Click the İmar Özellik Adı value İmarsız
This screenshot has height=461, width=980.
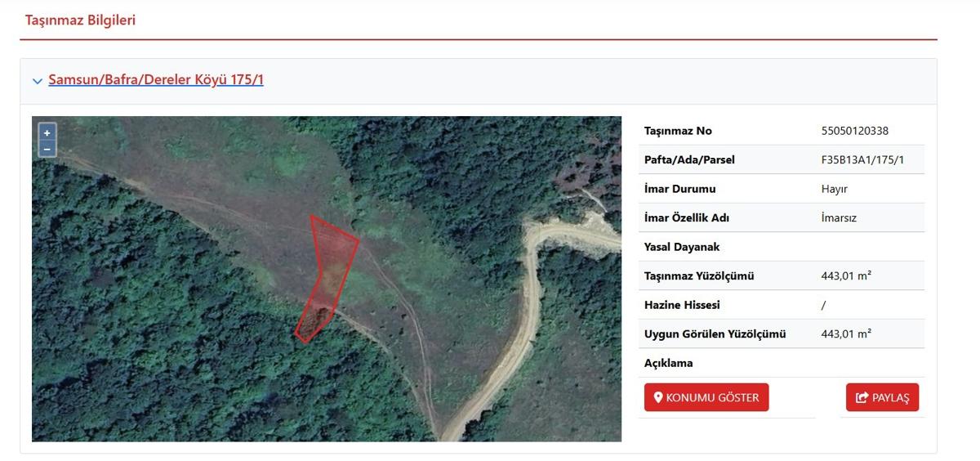(838, 218)
